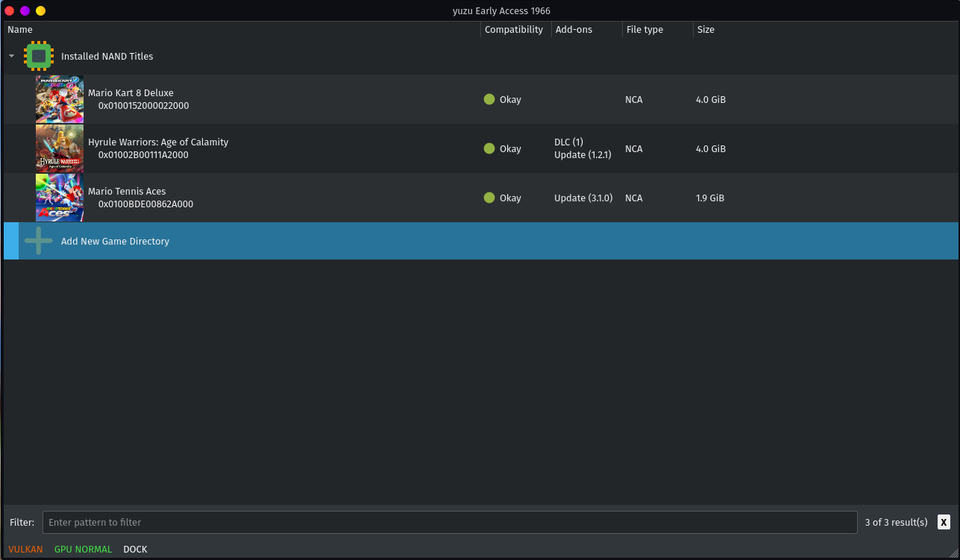This screenshot has height=560, width=960.
Task: Click the DLC (1) add-on entry
Action: [x=569, y=142]
